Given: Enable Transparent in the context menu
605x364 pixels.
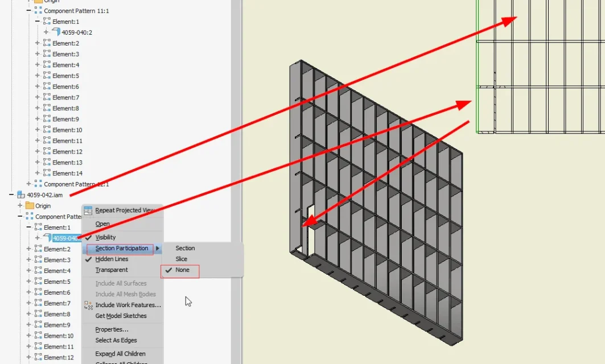Looking at the screenshot, I should coord(112,270).
